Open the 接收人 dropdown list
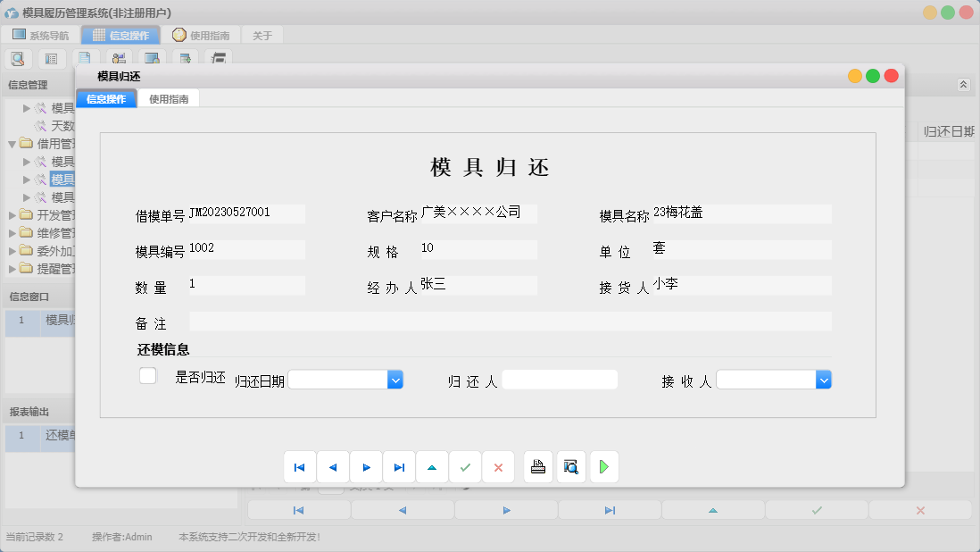Screen dimensions: 980x552 (x=824, y=379)
